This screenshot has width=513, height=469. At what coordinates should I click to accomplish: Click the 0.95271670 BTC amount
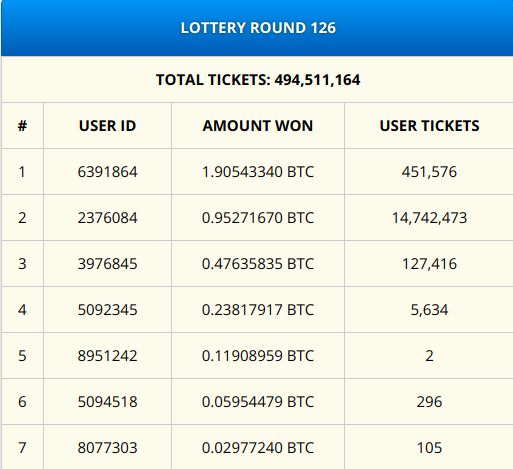(258, 218)
